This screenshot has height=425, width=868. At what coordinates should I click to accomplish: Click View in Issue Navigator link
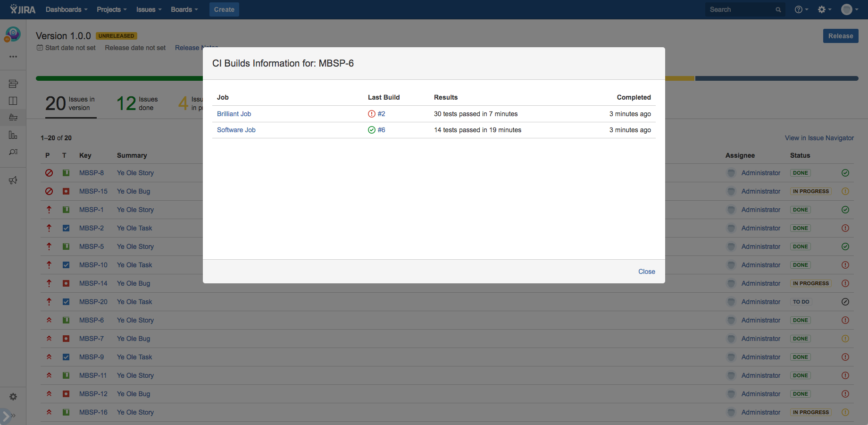[819, 138]
